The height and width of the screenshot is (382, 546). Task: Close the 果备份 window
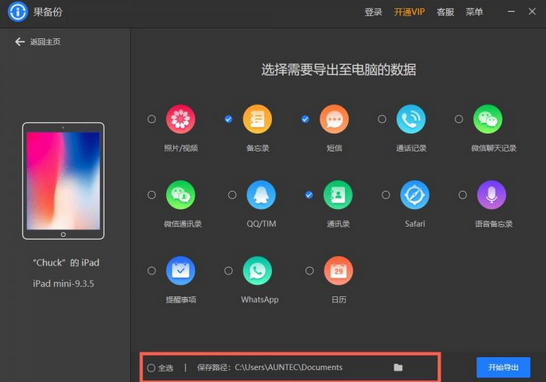click(x=532, y=11)
